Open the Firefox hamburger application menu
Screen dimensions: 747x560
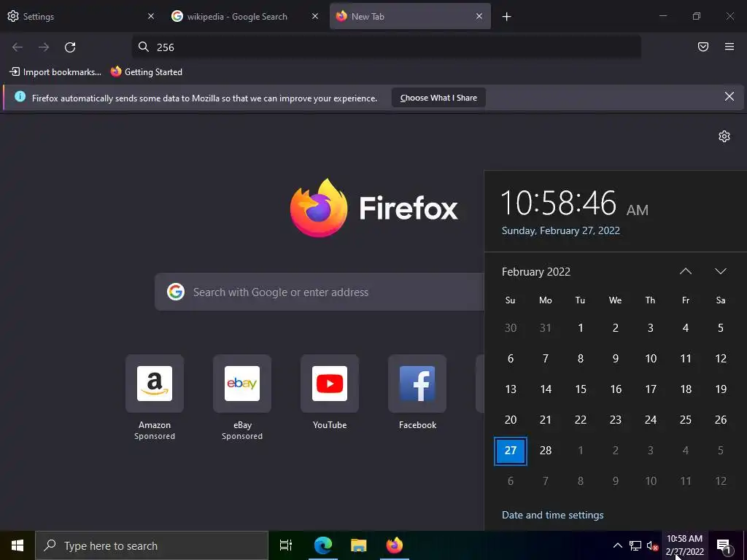pyautogui.click(x=729, y=47)
